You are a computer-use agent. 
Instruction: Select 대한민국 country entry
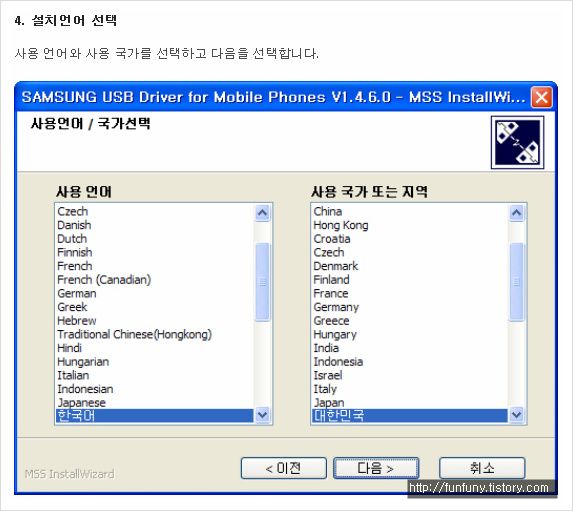tap(409, 416)
